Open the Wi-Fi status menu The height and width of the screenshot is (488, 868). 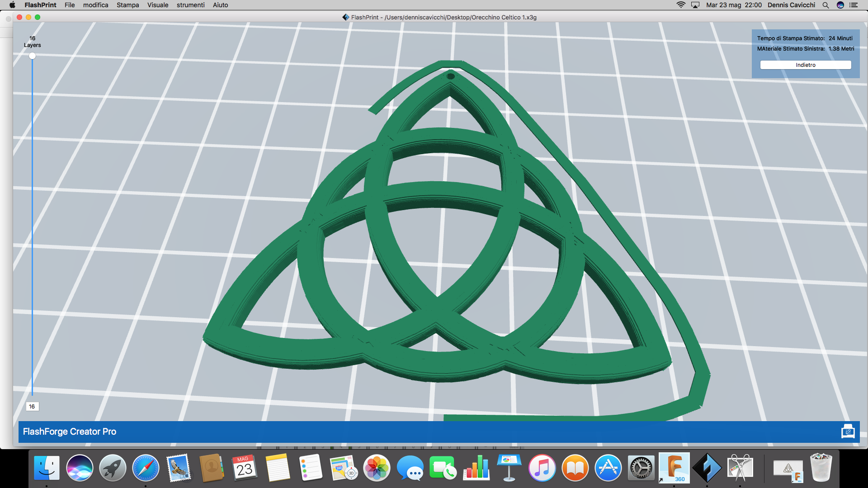680,5
